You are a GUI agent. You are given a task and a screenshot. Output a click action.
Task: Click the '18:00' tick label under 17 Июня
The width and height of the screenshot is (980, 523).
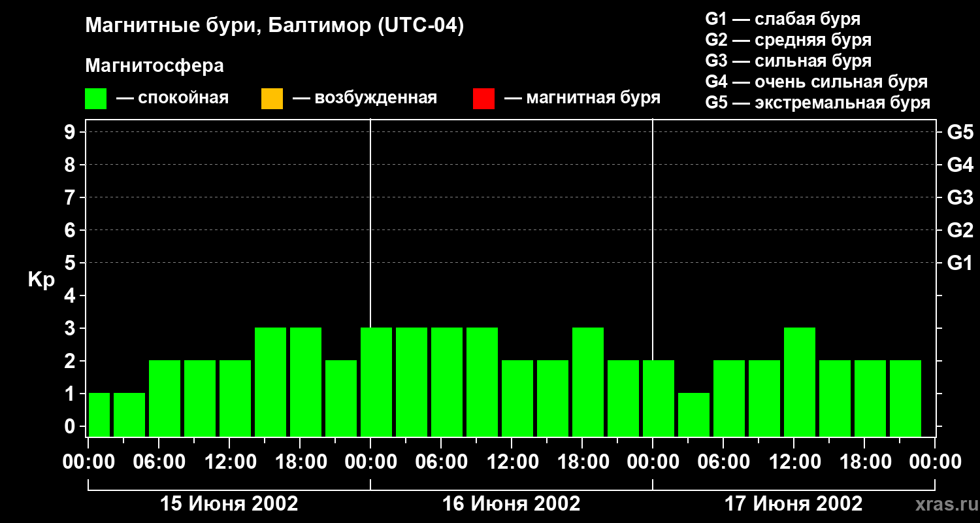[x=864, y=462]
